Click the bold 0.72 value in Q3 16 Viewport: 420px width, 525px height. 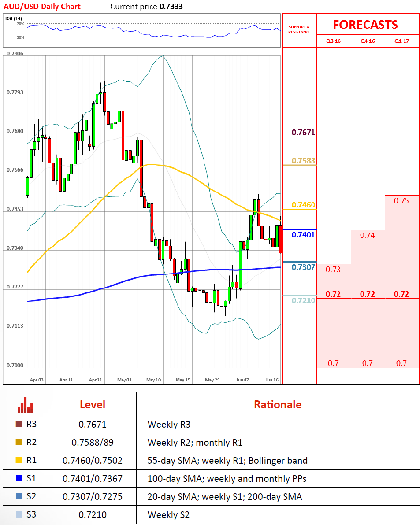click(x=333, y=294)
